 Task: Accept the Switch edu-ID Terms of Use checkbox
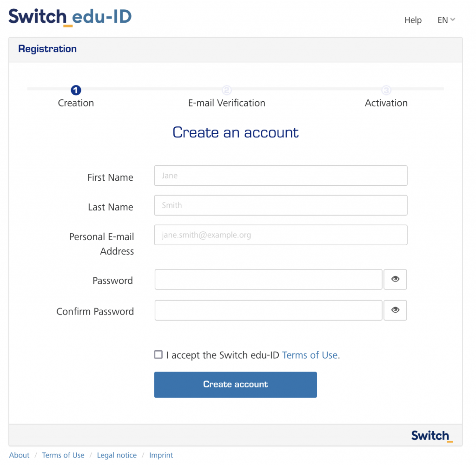pos(158,354)
